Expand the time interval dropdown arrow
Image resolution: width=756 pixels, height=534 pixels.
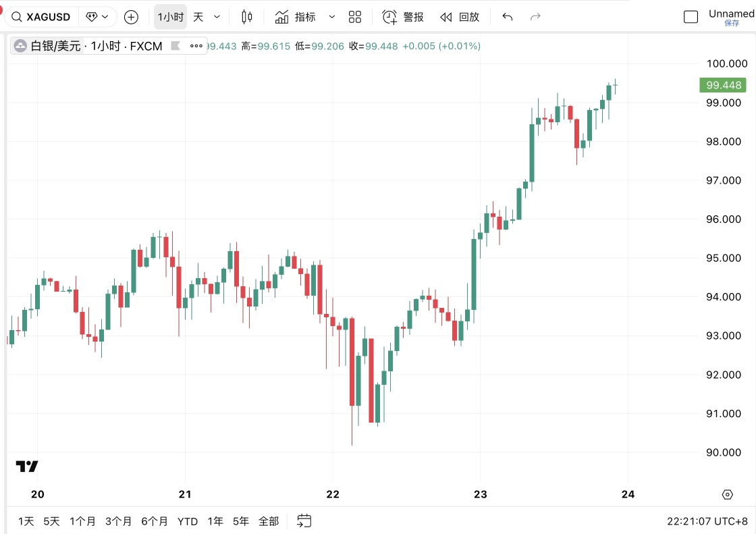217,17
